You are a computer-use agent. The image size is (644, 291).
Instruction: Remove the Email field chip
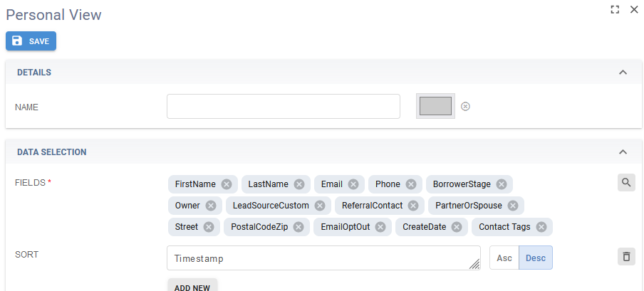pyautogui.click(x=353, y=184)
